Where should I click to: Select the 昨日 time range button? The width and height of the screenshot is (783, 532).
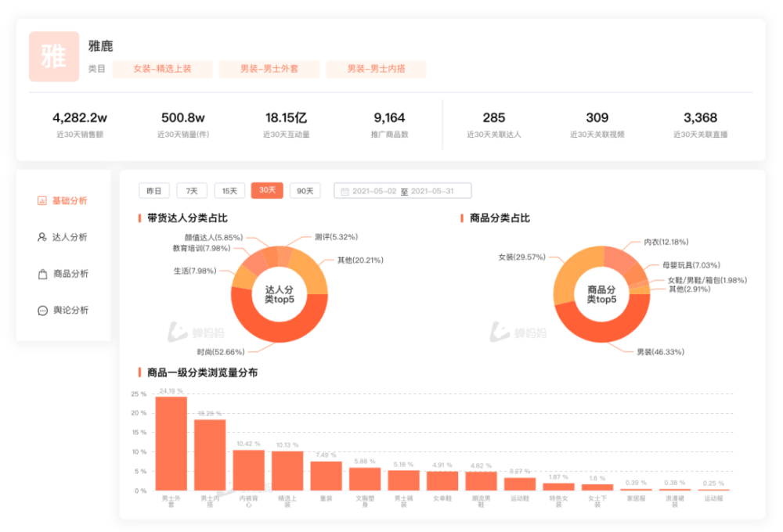coord(153,191)
